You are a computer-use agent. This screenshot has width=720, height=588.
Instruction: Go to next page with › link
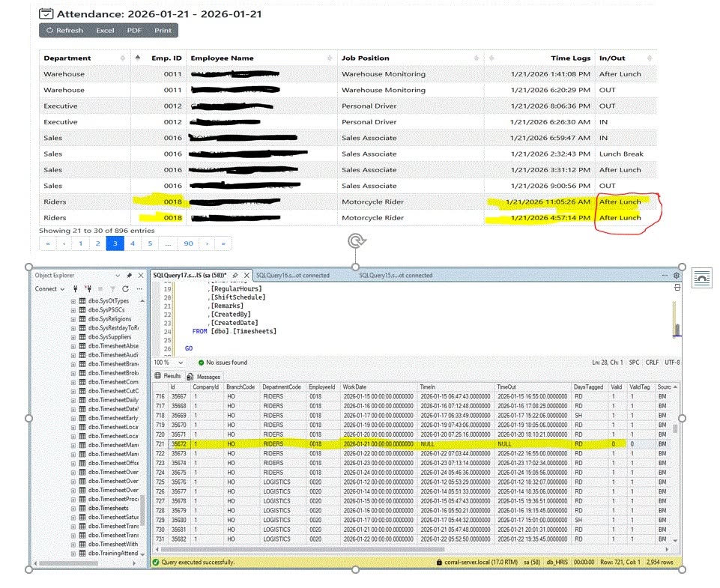pyautogui.click(x=207, y=243)
